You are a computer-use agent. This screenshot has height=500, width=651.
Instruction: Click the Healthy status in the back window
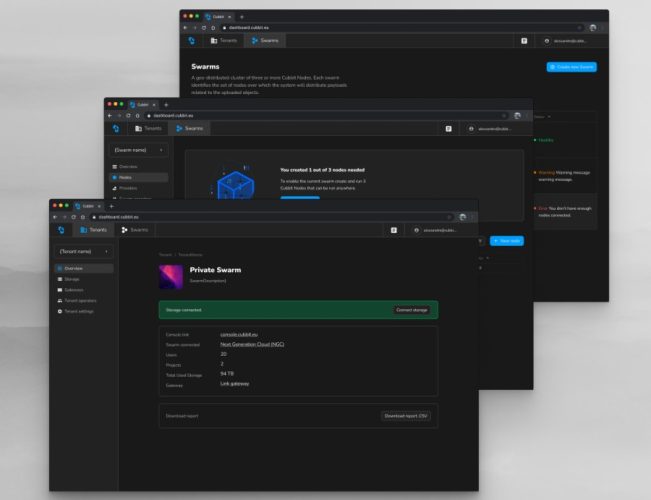[x=544, y=140]
